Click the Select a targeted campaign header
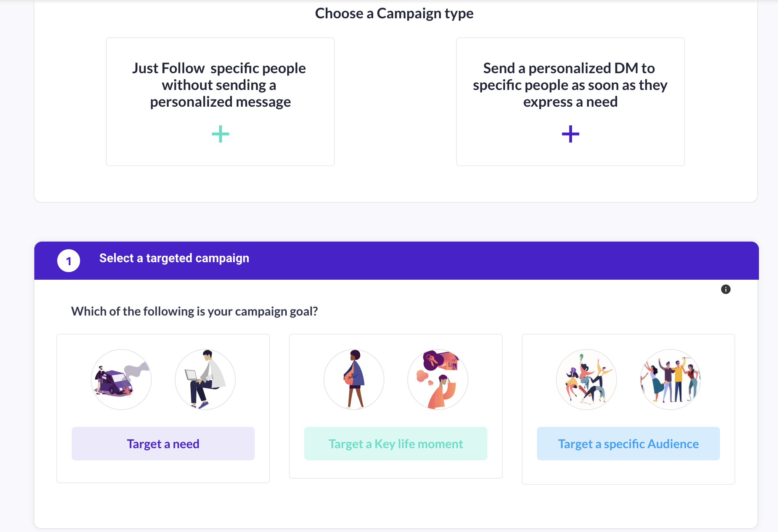Image resolution: width=778 pixels, height=532 pixels. [174, 258]
